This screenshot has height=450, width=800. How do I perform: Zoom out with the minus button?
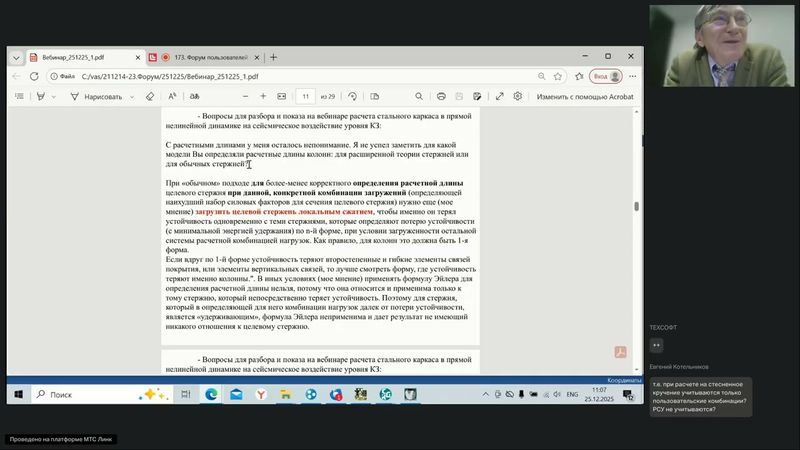pyautogui.click(x=245, y=96)
